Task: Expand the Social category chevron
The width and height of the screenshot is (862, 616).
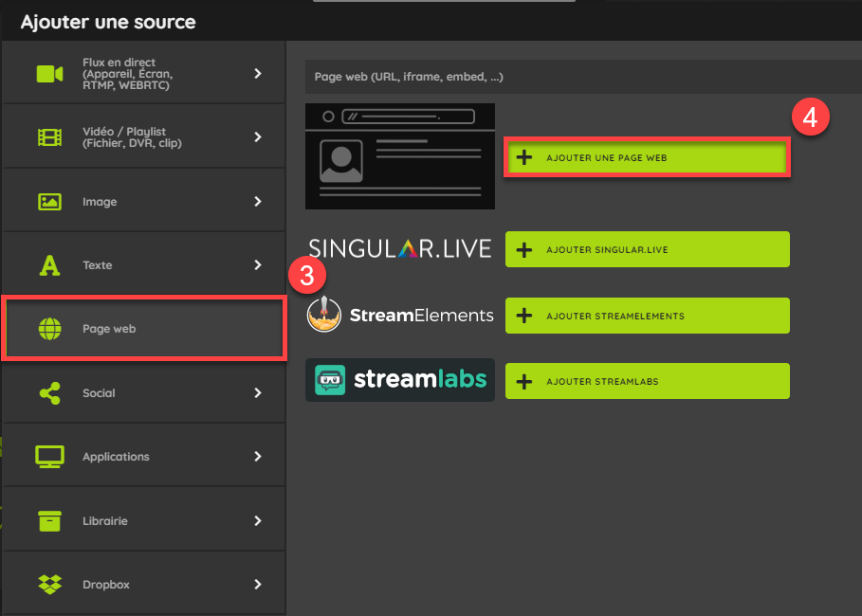Action: (x=258, y=393)
